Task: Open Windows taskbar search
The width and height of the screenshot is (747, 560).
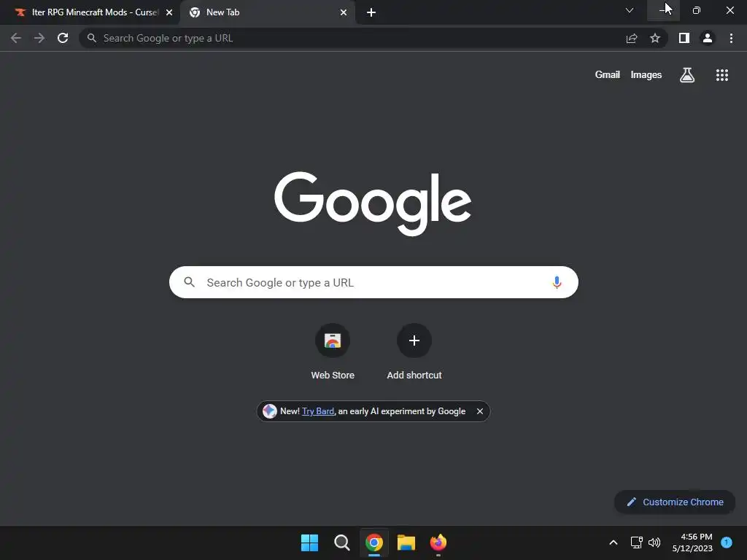Action: pos(341,542)
